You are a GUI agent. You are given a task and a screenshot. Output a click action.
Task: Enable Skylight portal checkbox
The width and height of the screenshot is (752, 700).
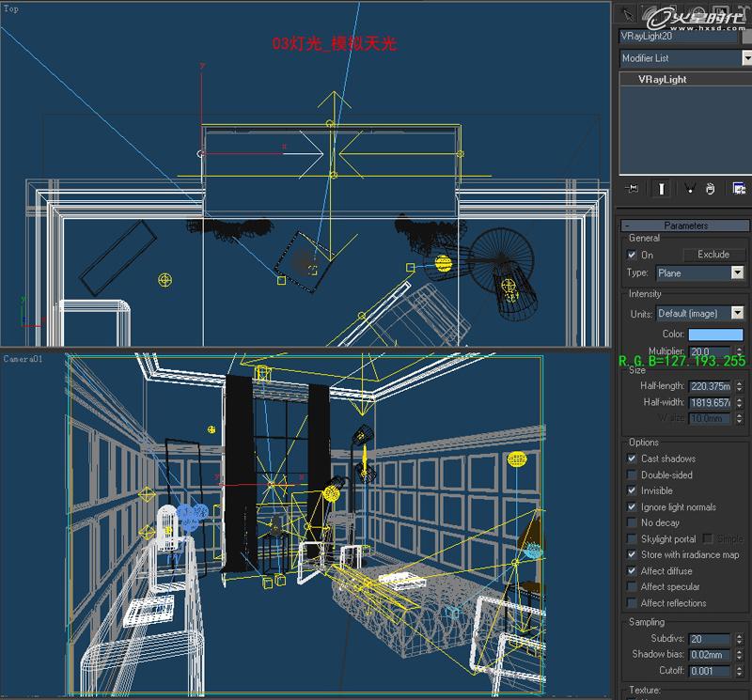632,539
